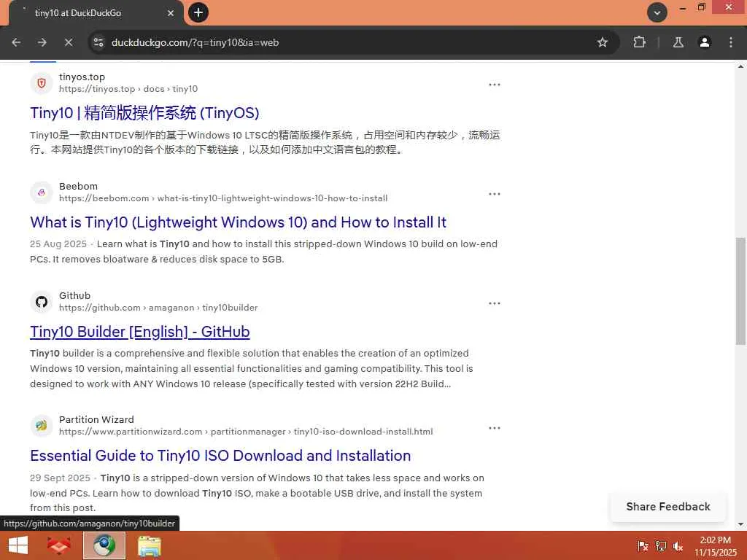The height and width of the screenshot is (560, 747).
Task: Open more options for Github result
Action: (x=495, y=303)
